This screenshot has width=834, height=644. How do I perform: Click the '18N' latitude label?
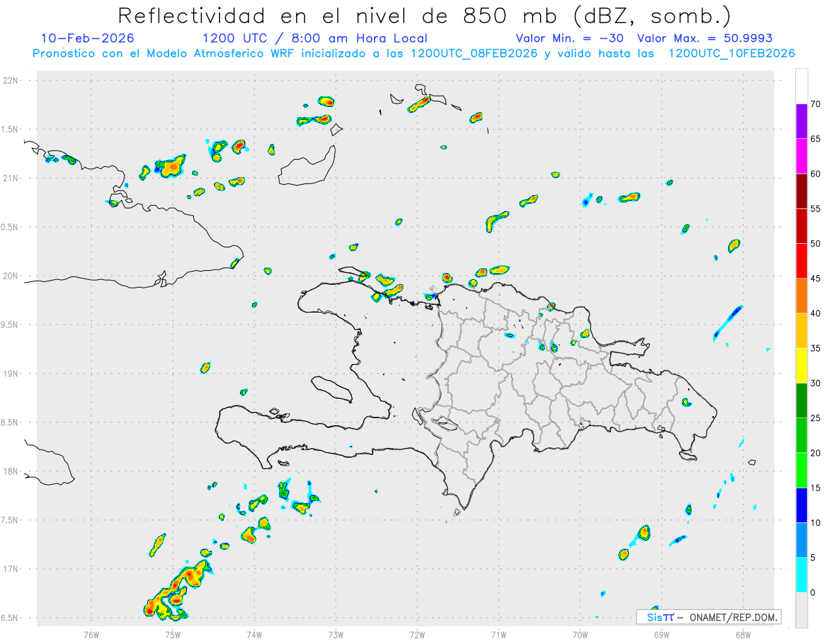[x=10, y=472]
